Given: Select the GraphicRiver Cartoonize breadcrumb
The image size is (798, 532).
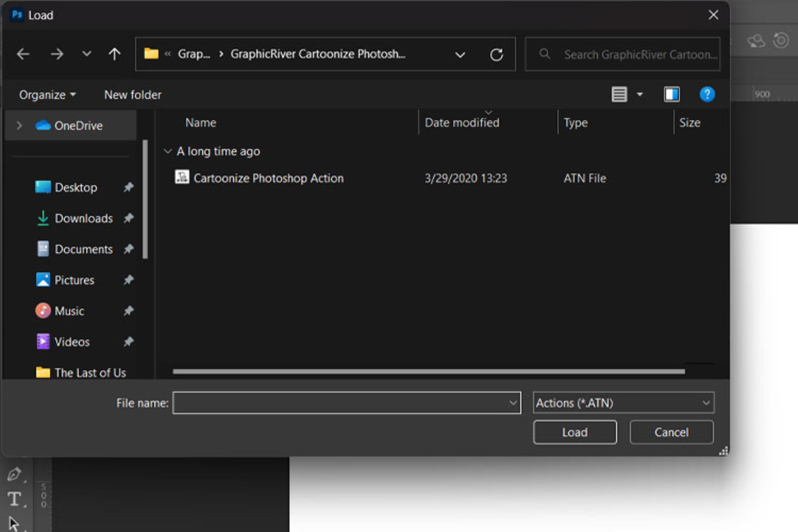Looking at the screenshot, I should click(x=318, y=54).
